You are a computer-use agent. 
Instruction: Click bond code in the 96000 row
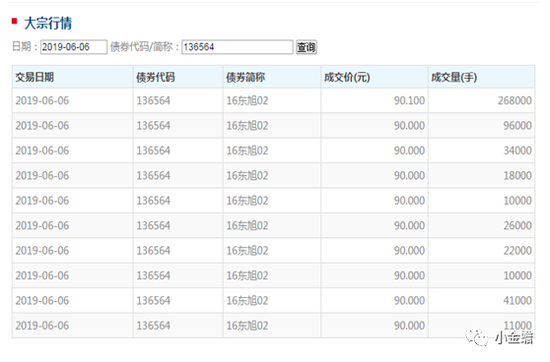[153, 126]
